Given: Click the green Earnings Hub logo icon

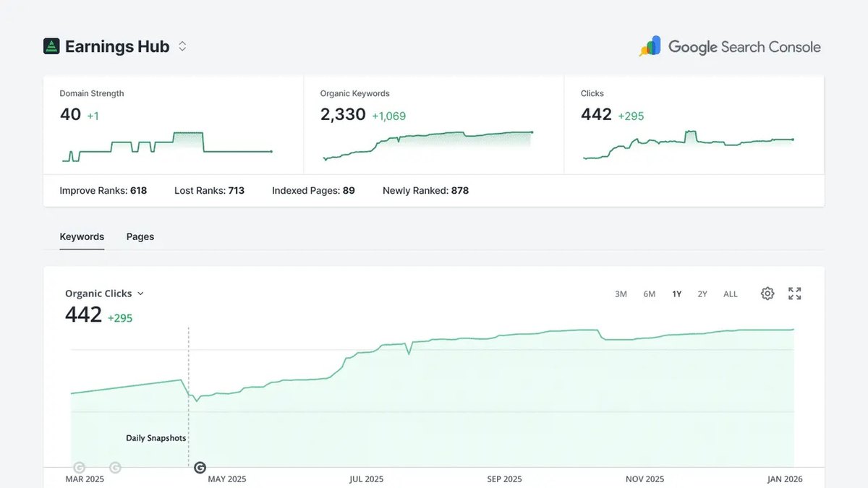Looking at the screenshot, I should coord(51,46).
